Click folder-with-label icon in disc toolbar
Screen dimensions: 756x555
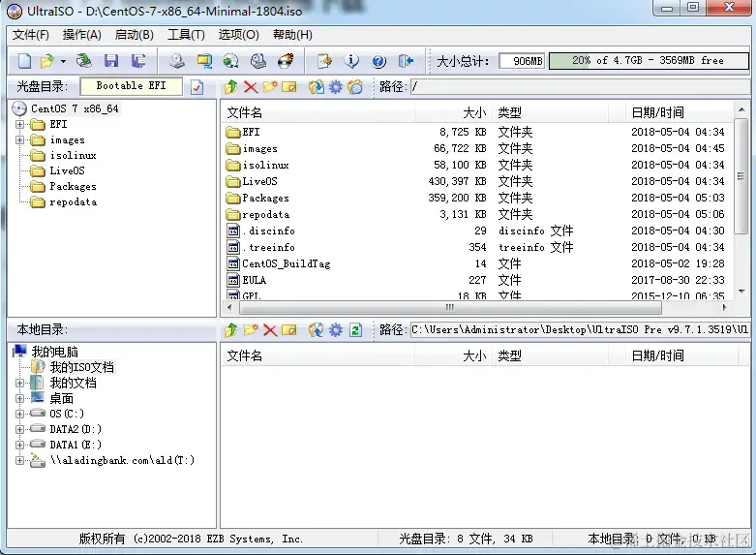click(355, 87)
